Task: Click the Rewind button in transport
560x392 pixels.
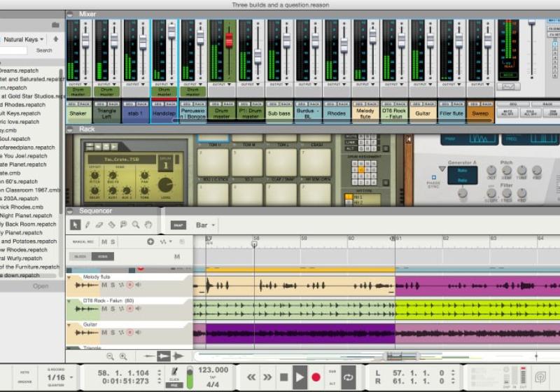Action: pyautogui.click(x=250, y=377)
